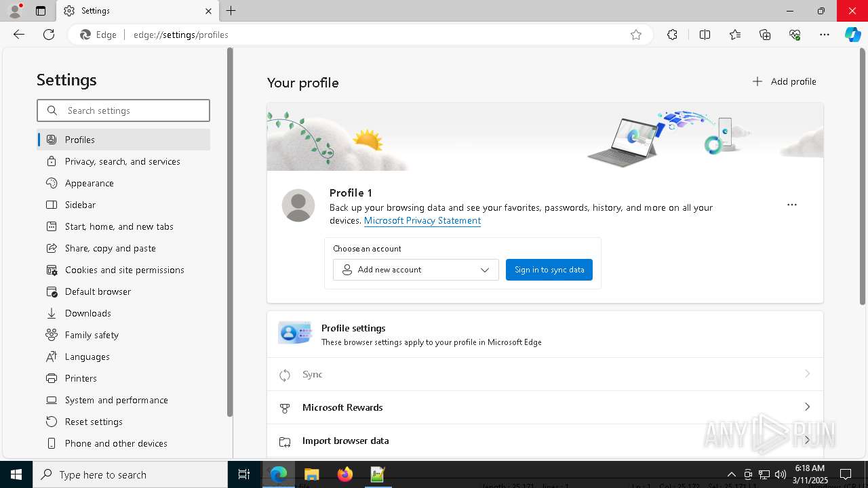Open File Explorer from taskbar
868x488 pixels.
[x=311, y=474]
